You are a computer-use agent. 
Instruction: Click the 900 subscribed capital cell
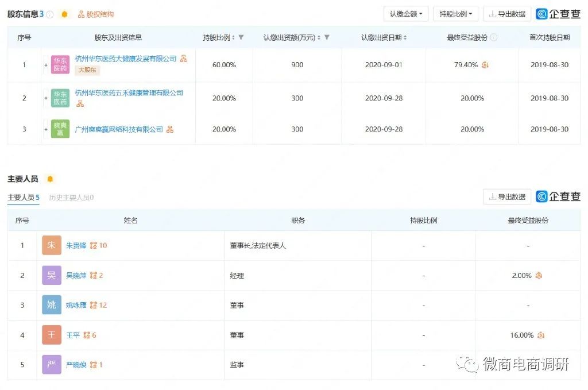pyautogui.click(x=297, y=65)
